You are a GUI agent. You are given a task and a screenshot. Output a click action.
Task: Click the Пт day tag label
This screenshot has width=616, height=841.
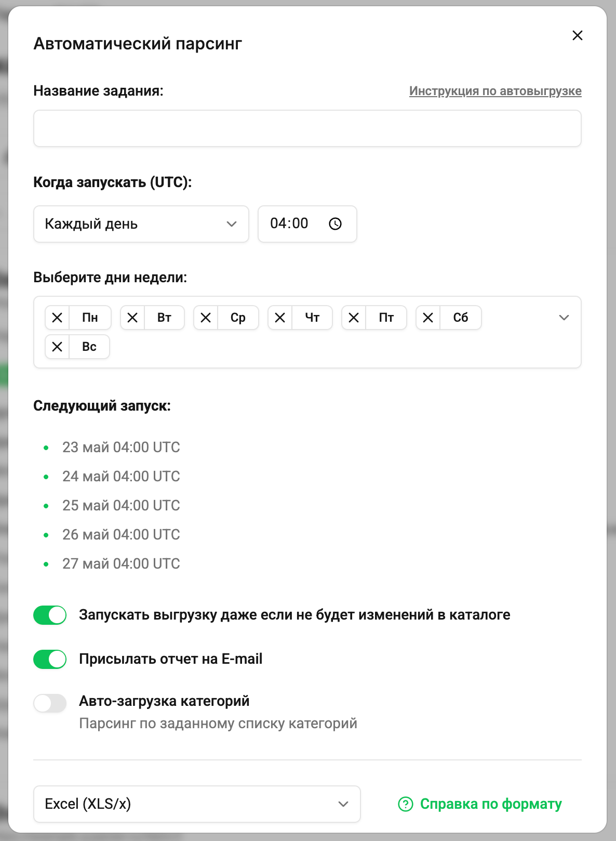point(386,318)
